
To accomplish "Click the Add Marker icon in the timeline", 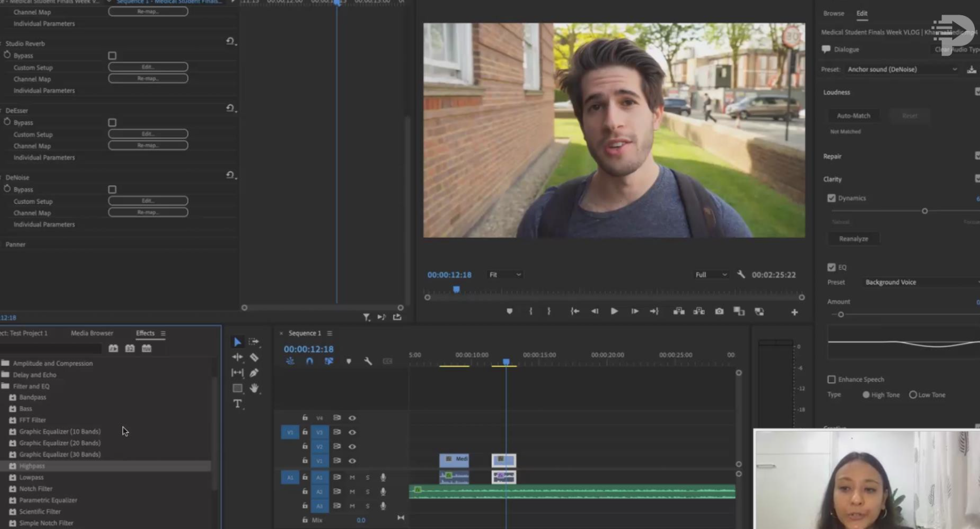I will coord(348,361).
